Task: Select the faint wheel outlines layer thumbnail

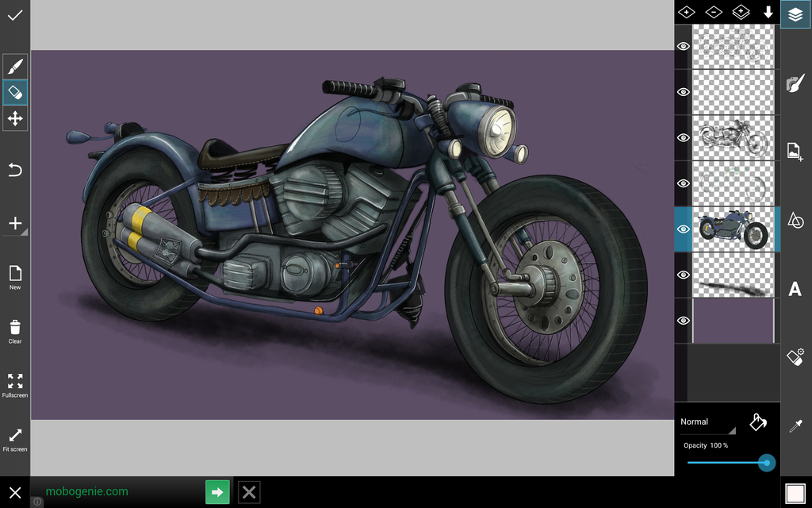Action: pyautogui.click(x=733, y=183)
